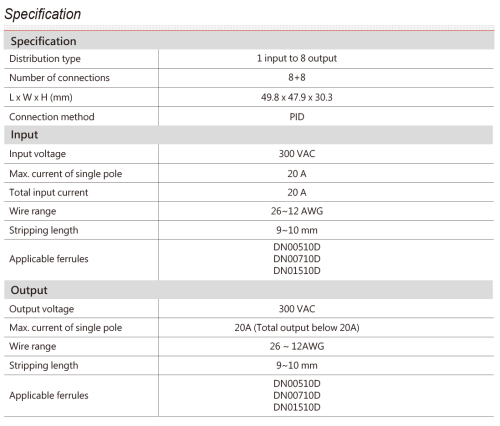Select 'DN00510D' in Output ferrules
This screenshot has width=500, height=426.
click(x=297, y=384)
